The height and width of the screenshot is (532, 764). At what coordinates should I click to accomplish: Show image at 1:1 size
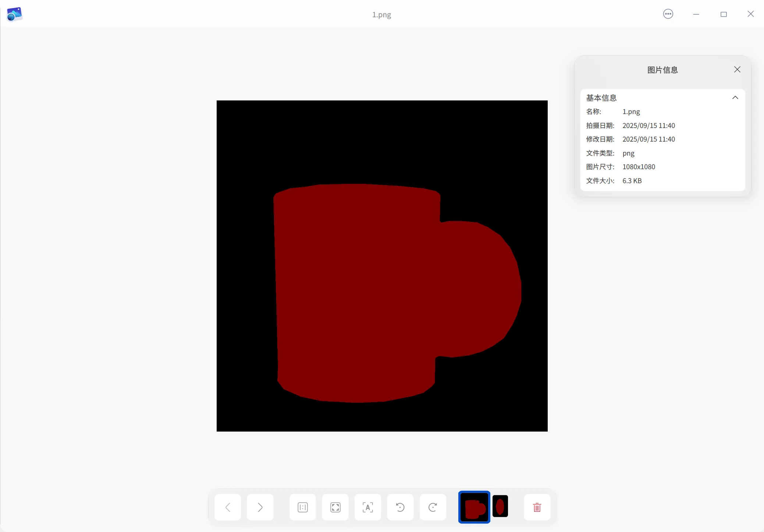click(303, 507)
